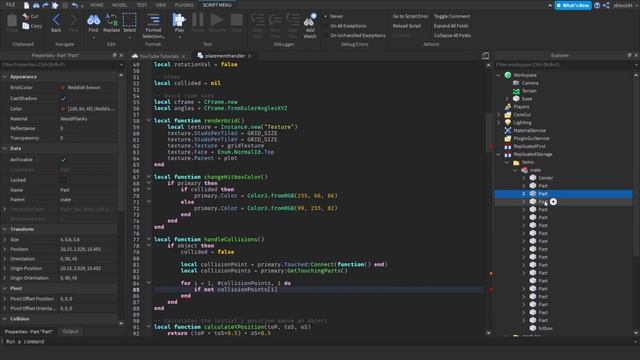Click the undo arrow in quick access bar
The height and width of the screenshot is (360, 640).
coord(74,5)
